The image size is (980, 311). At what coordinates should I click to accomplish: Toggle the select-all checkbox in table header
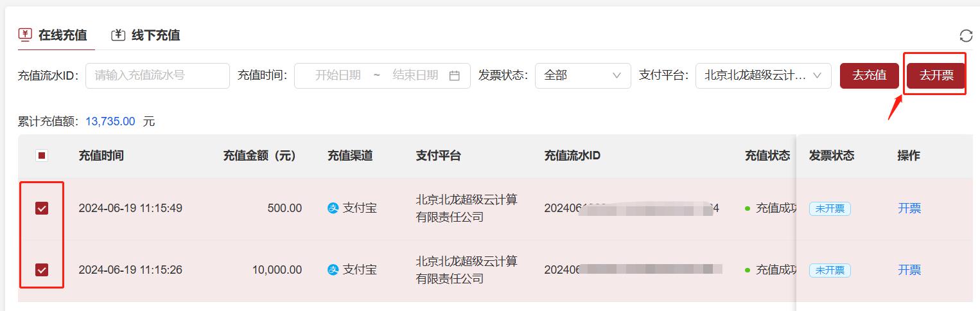pyautogui.click(x=42, y=155)
